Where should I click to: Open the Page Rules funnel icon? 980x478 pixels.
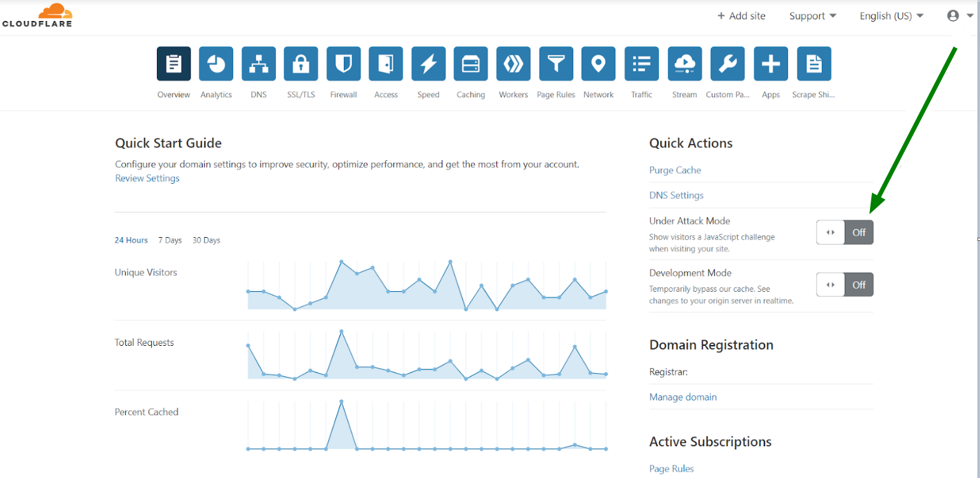coord(556,64)
